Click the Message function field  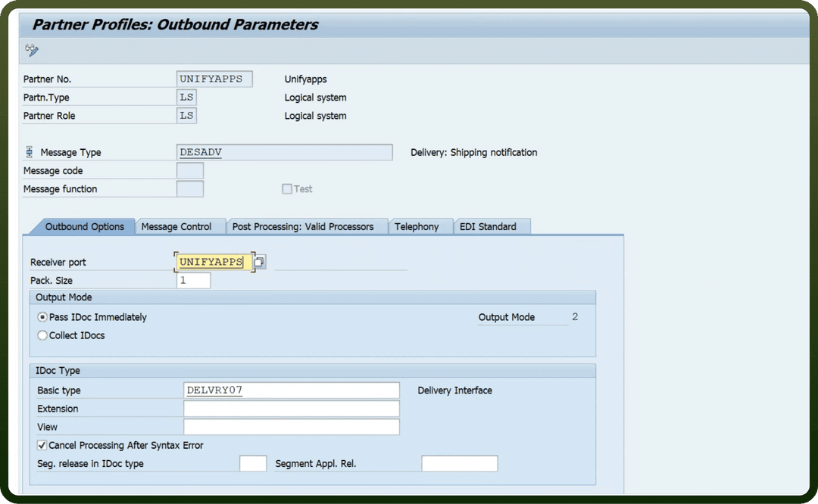tap(190, 188)
